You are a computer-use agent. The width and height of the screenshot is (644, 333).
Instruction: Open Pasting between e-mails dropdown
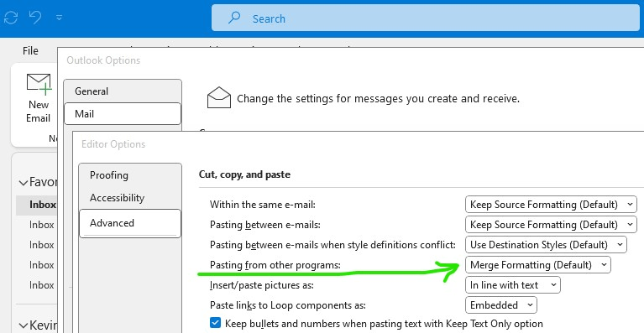coord(551,224)
